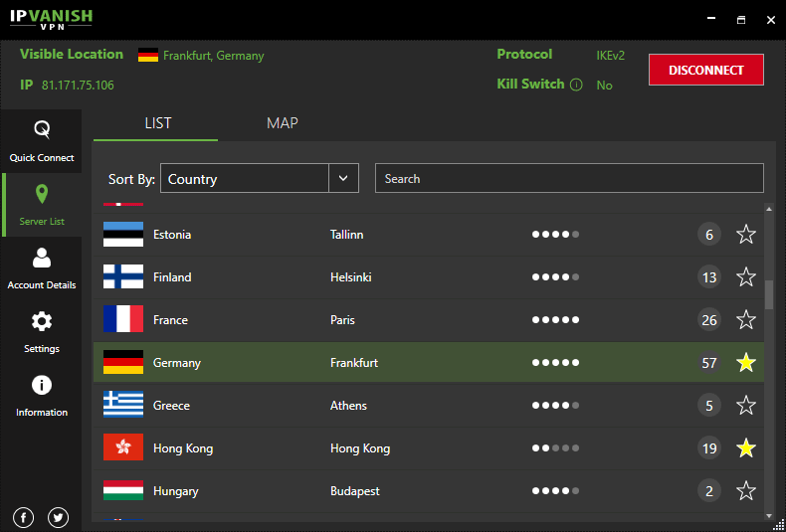
Task: Select the Frankfurt city row text
Action: tap(354, 363)
